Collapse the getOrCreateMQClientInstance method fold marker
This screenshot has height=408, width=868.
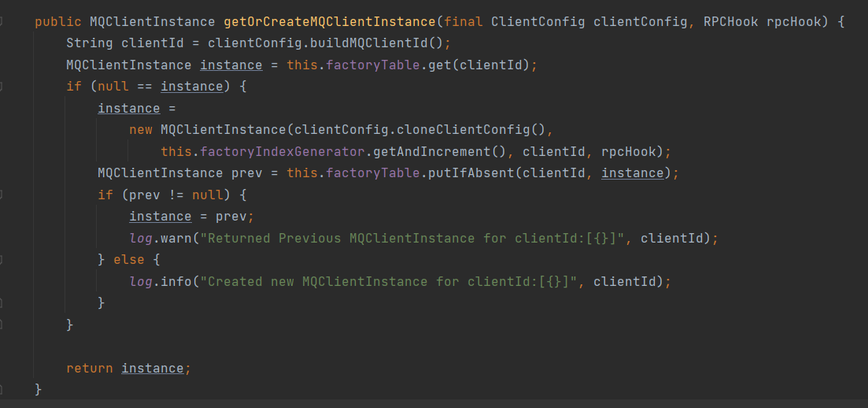coord(2,22)
